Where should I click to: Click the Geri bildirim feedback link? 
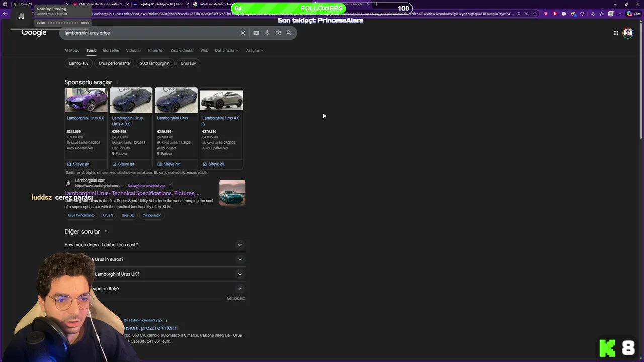[236, 298]
